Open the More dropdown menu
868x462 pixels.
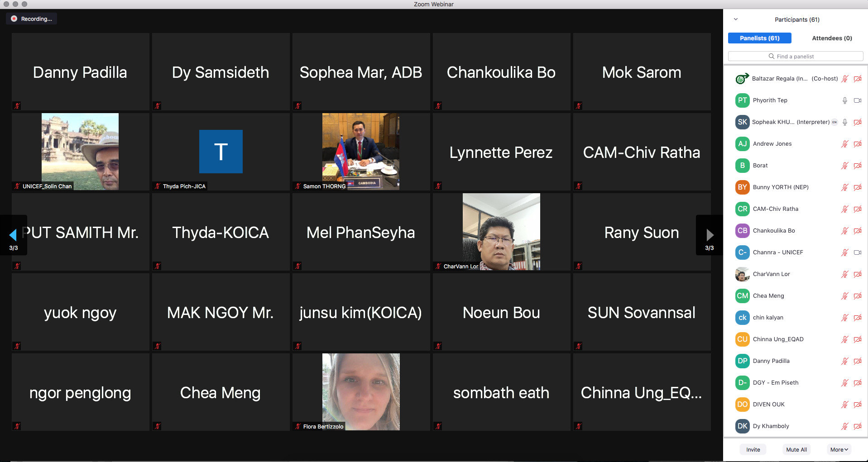tap(839, 449)
